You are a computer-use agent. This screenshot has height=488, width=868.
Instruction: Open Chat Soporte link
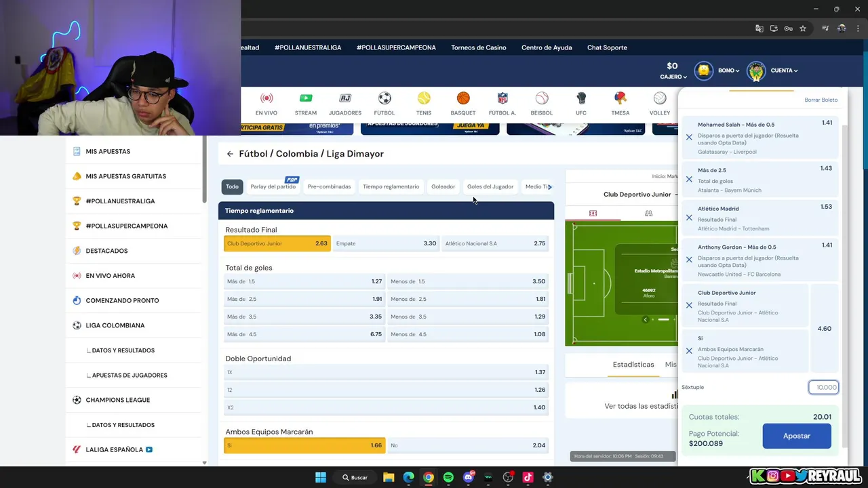coord(607,47)
